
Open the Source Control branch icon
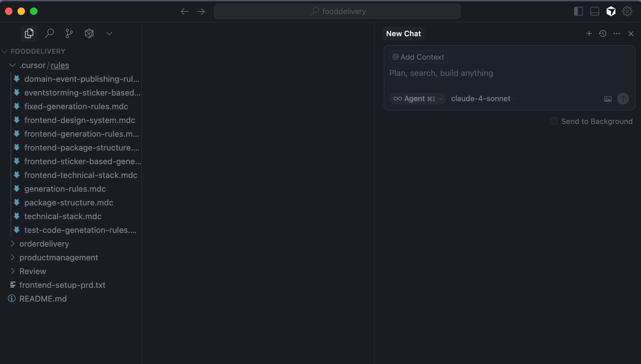[69, 33]
